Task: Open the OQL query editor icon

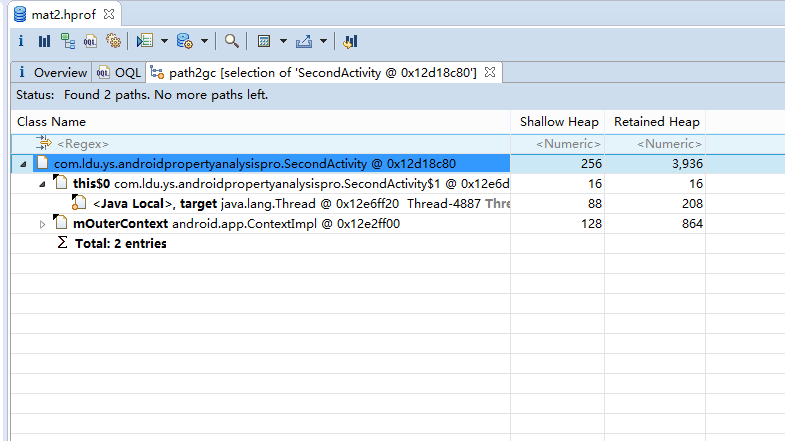Action: tap(90, 41)
